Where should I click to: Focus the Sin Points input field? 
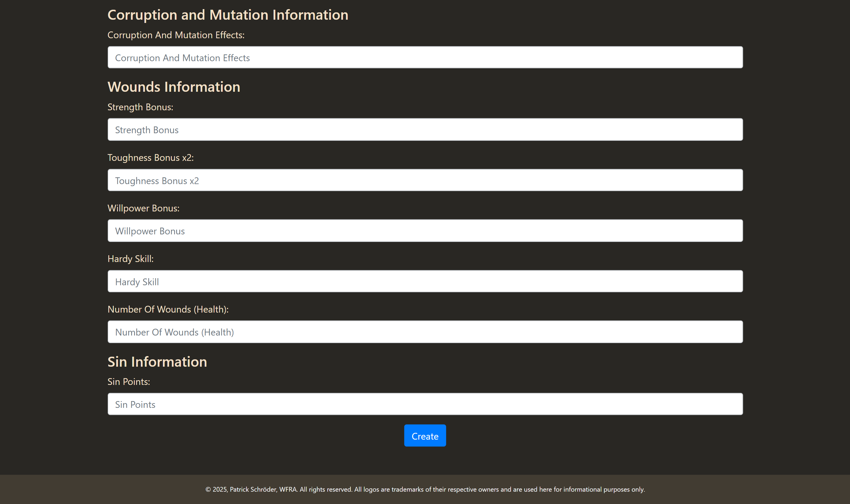click(x=425, y=404)
